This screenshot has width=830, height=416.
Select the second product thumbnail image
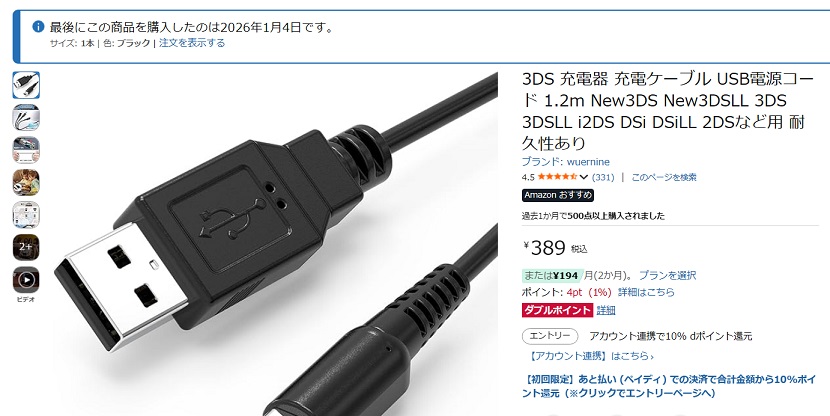click(x=26, y=117)
